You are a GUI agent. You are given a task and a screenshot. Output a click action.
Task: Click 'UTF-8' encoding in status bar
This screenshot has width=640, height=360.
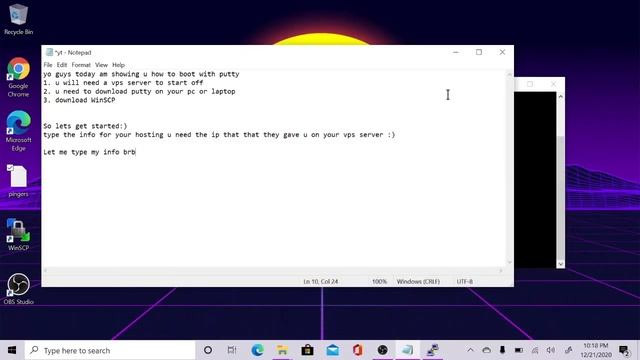[464, 282]
